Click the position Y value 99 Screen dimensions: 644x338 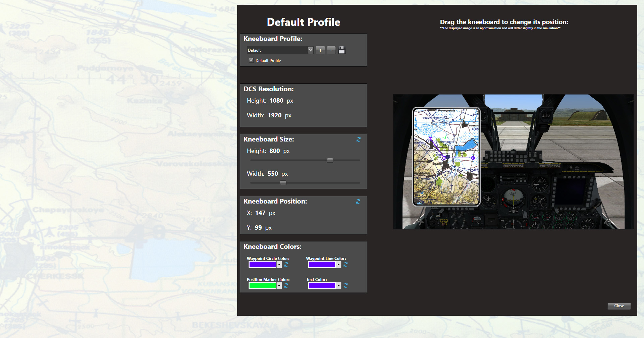coord(258,228)
